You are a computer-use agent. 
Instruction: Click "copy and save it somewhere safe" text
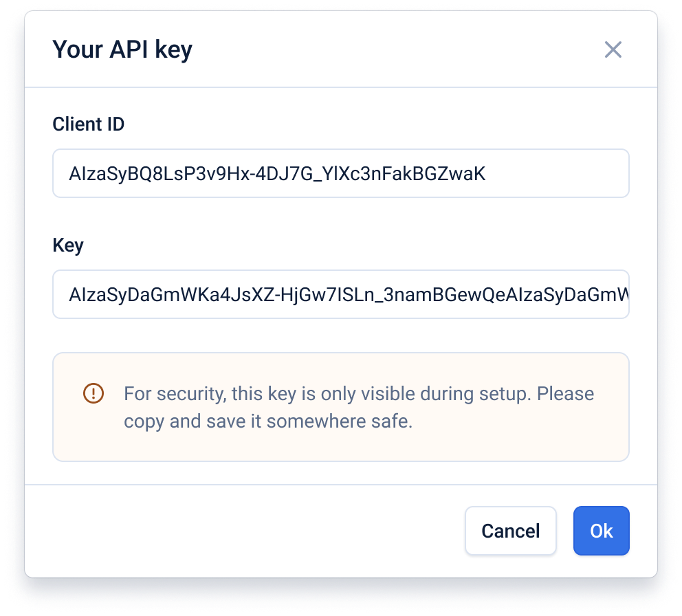click(268, 421)
